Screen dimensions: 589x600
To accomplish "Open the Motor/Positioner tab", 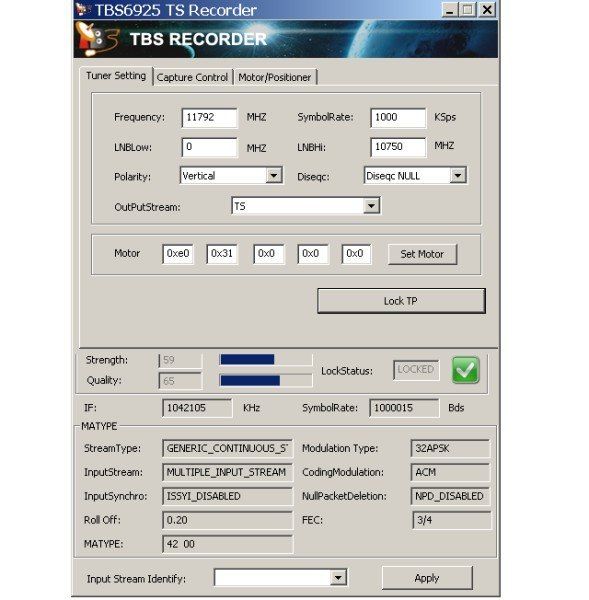I will (275, 77).
